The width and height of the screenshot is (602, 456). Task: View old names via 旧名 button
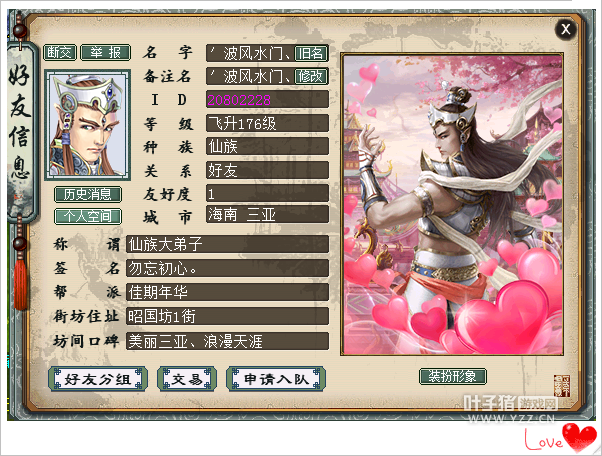(x=311, y=53)
